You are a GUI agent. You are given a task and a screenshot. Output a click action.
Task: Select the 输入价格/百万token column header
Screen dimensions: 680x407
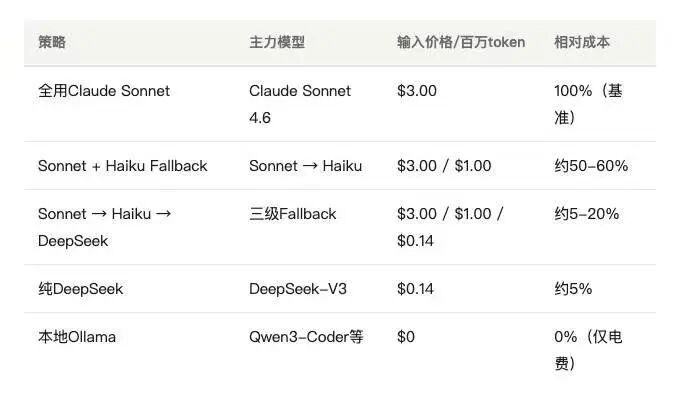click(x=460, y=43)
